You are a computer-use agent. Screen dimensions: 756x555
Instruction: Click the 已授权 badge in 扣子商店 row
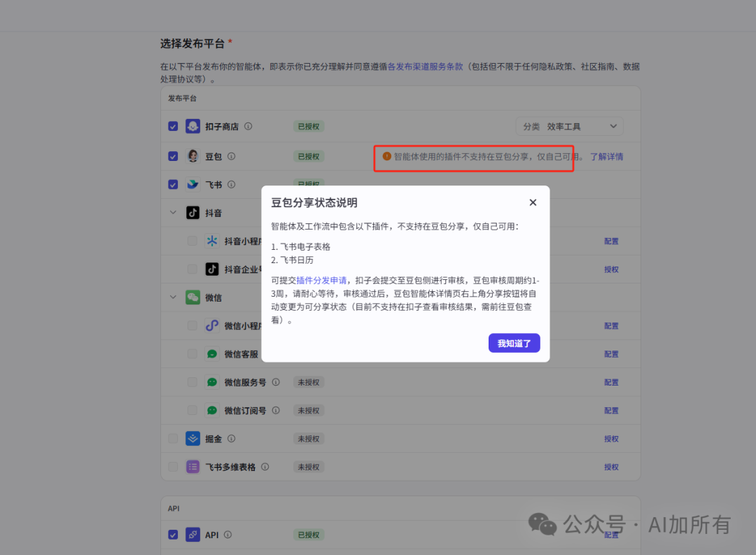309,127
